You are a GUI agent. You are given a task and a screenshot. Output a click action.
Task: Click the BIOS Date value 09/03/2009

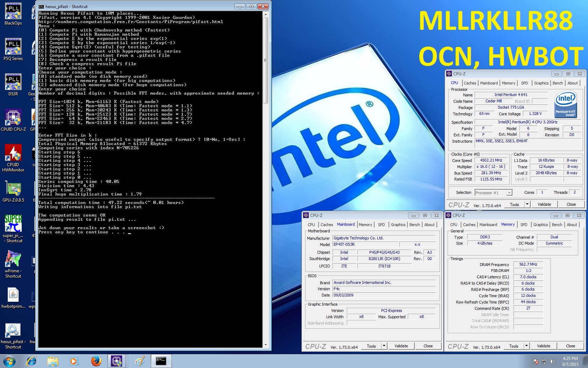(384, 295)
